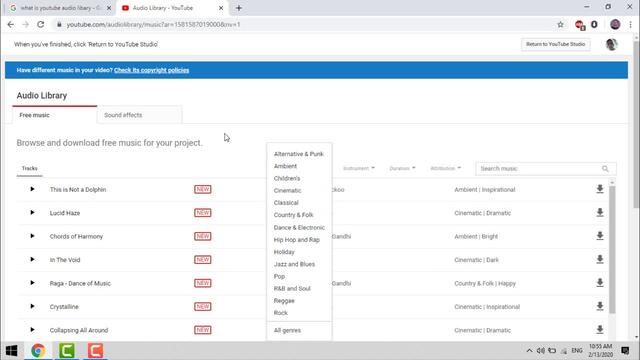Viewport: 640px width, 360px height.
Task: Play the track This is Not a Dolphin
Action: coord(32,189)
